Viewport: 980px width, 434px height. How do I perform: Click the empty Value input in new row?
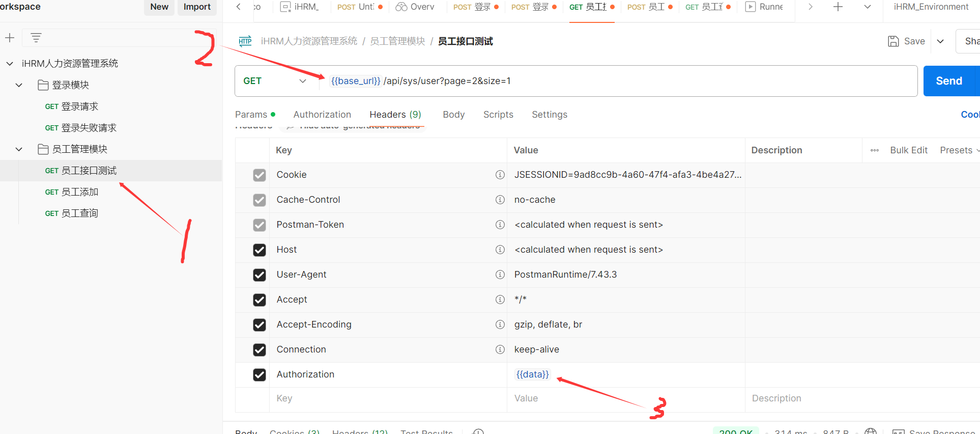pos(626,398)
